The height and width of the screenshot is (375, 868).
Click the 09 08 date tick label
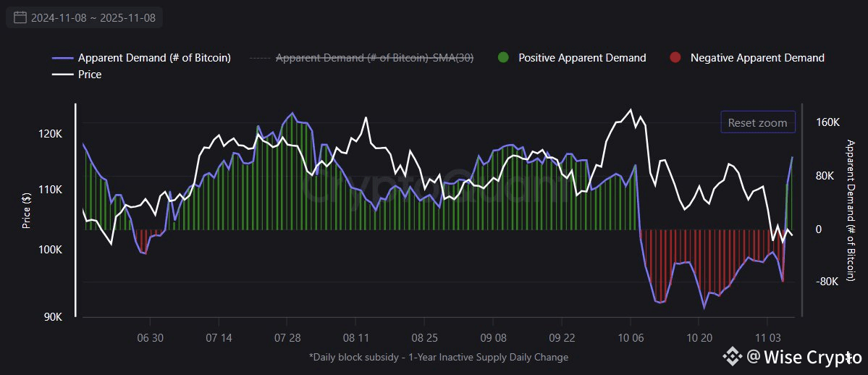point(493,337)
